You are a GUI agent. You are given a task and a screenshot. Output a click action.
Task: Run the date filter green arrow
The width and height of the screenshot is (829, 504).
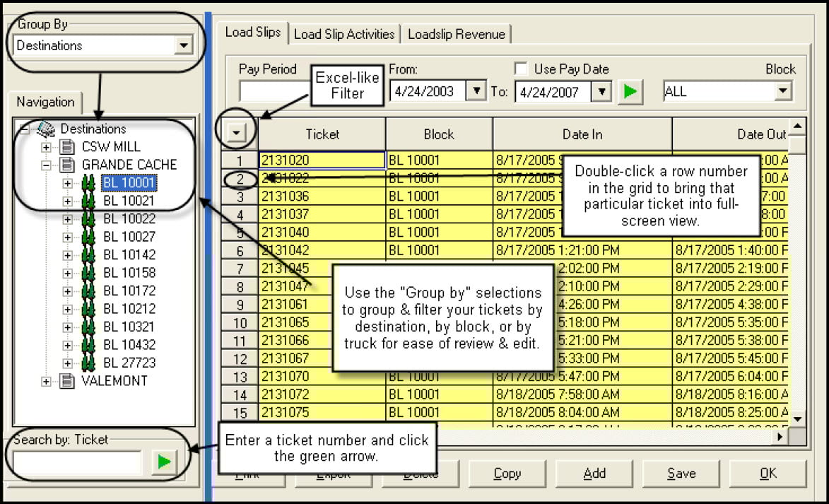(630, 91)
